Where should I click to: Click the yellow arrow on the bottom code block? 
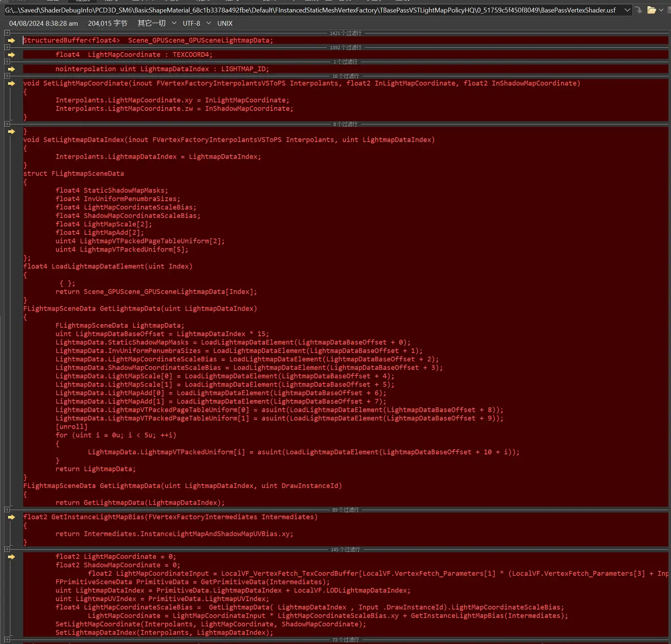[11, 556]
